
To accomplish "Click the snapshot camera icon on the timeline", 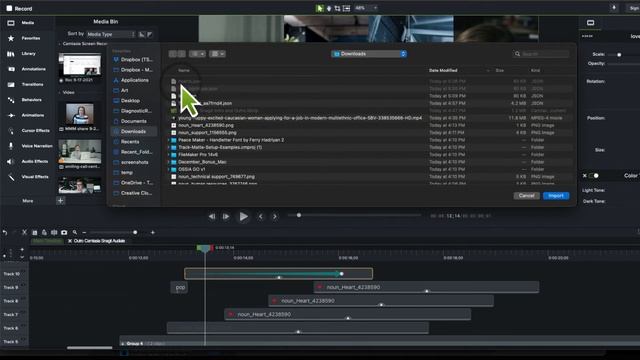I will point(64,232).
